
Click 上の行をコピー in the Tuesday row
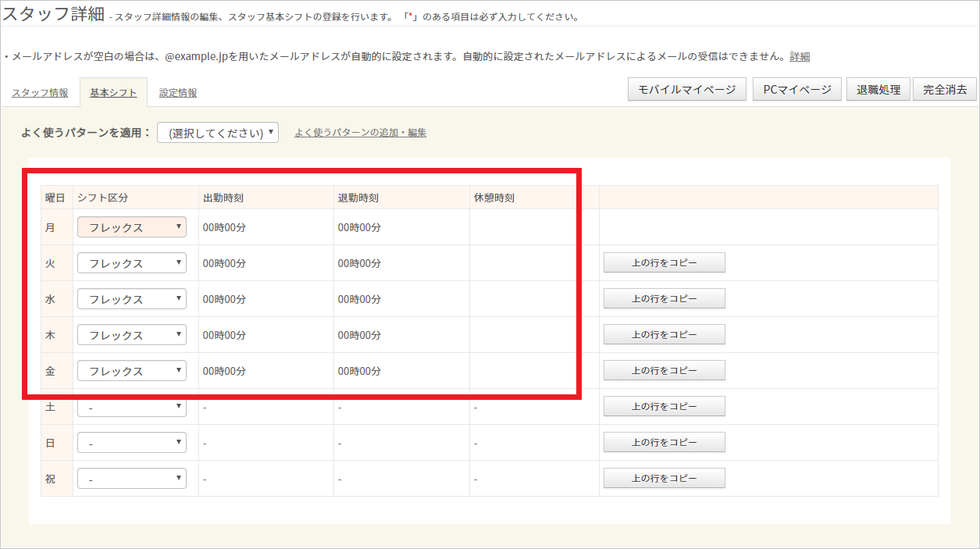click(664, 263)
